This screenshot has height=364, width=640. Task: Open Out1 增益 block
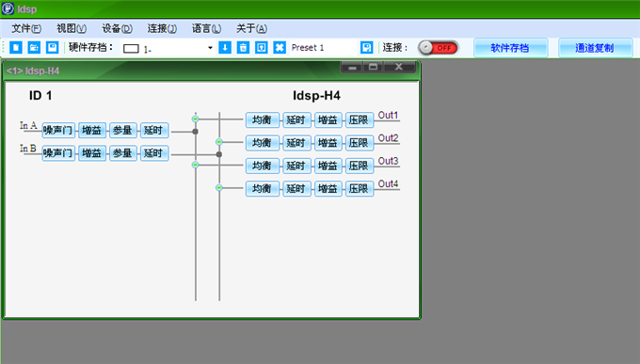coord(328,120)
